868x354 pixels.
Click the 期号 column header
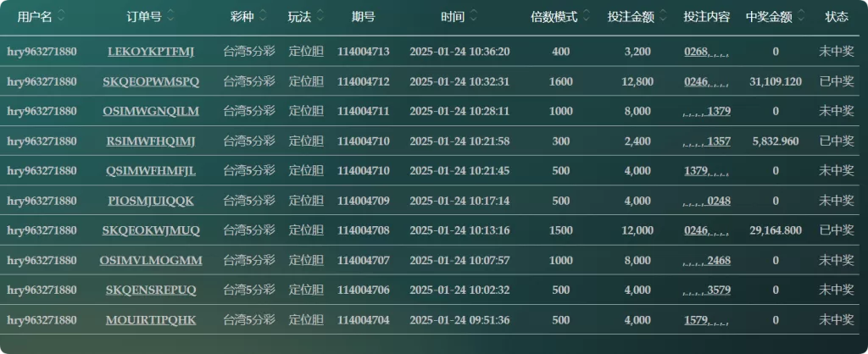(x=363, y=17)
